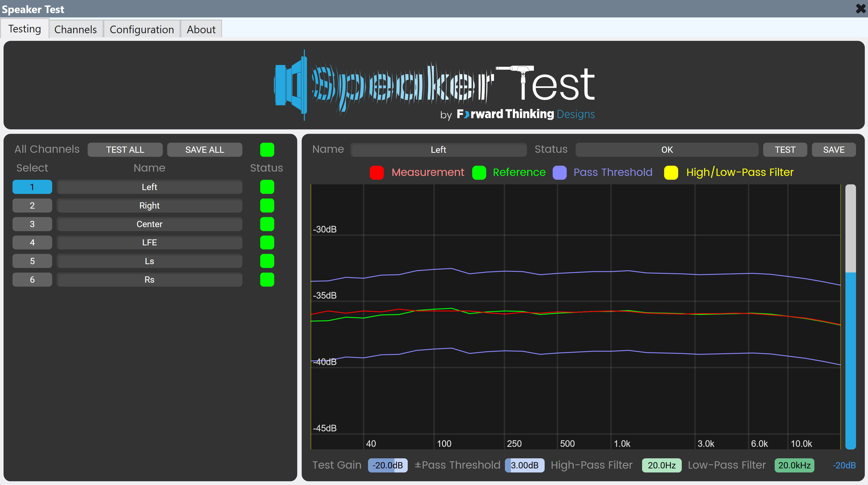The image size is (868, 485).
Task: Click the SAVE ALL button
Action: (x=204, y=150)
